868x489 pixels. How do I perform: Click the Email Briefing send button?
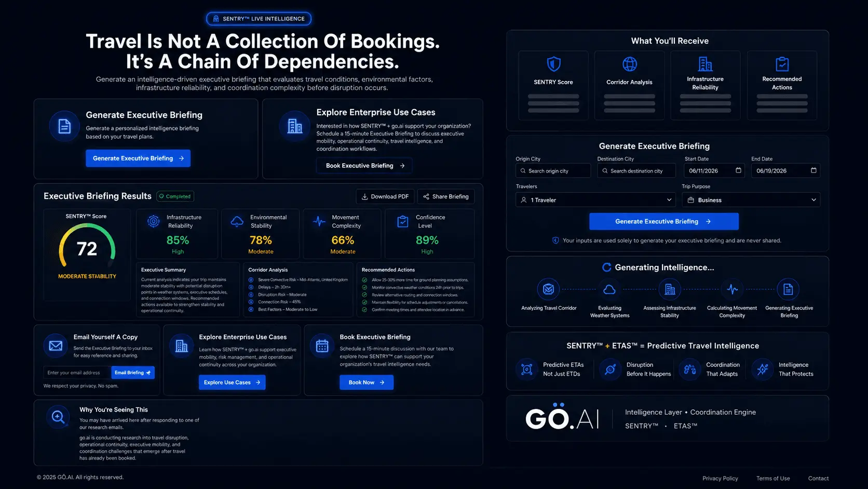(133, 373)
